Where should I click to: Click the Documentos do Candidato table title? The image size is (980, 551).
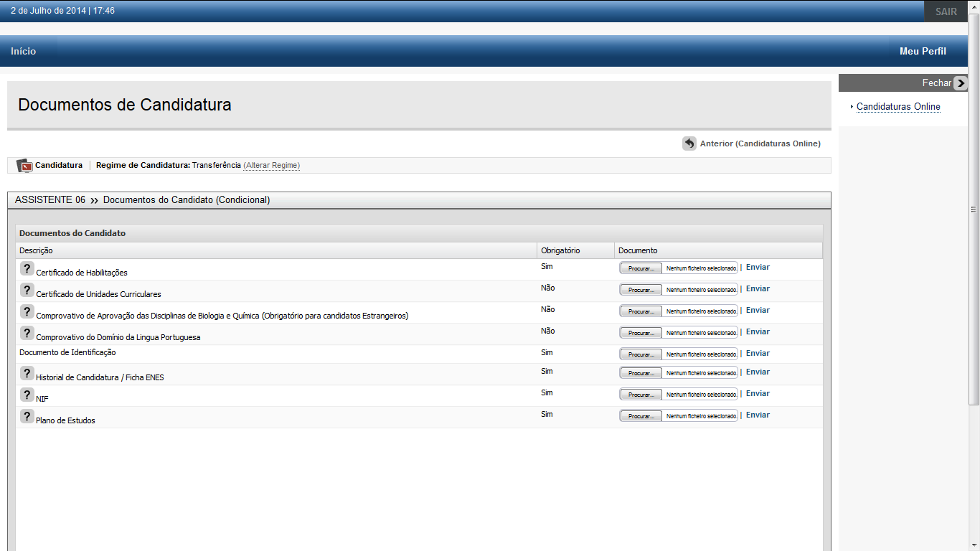(72, 233)
